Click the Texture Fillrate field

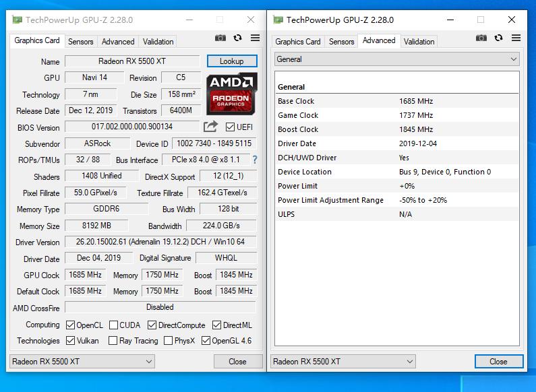coord(222,193)
